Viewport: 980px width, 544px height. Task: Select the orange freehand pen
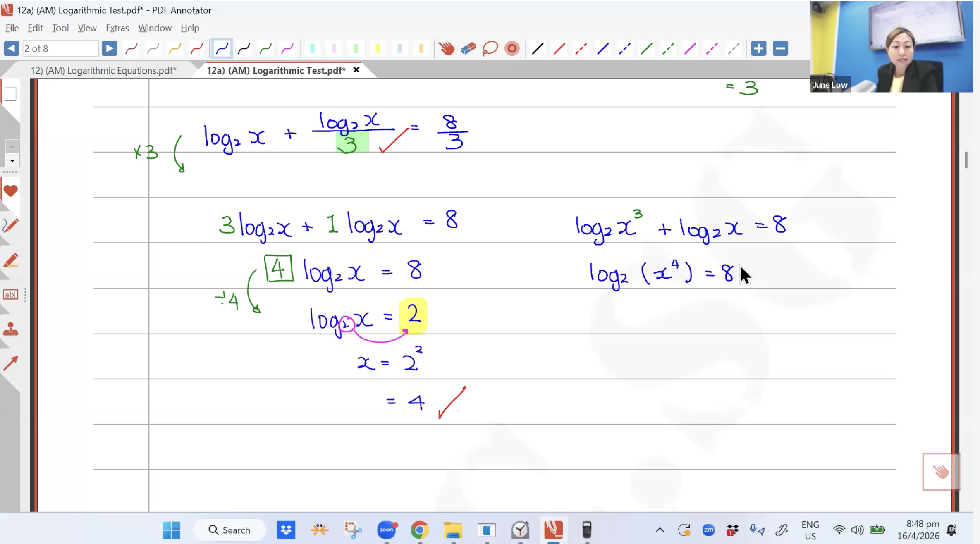click(175, 49)
